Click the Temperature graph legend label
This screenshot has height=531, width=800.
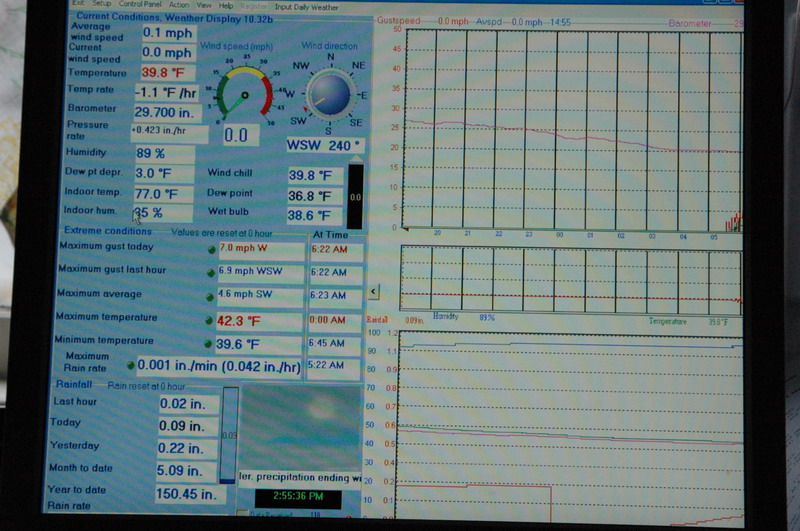tap(667, 321)
